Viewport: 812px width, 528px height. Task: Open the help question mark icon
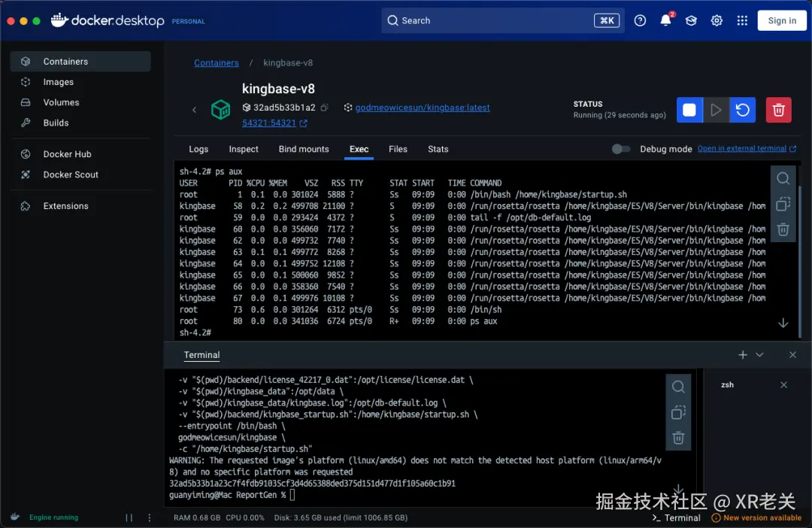tap(640, 21)
